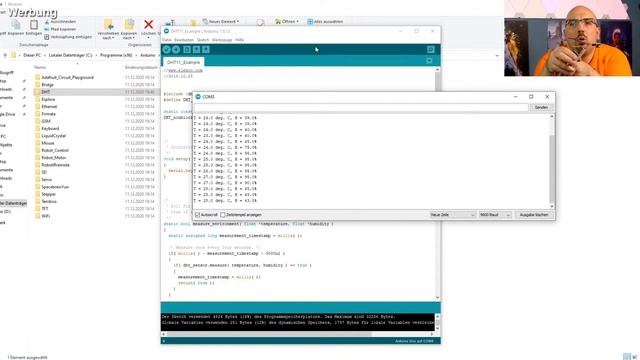Open the Bearbeiten menu in Arduino IDE
Screen dimensions: 640x360
(x=184, y=40)
